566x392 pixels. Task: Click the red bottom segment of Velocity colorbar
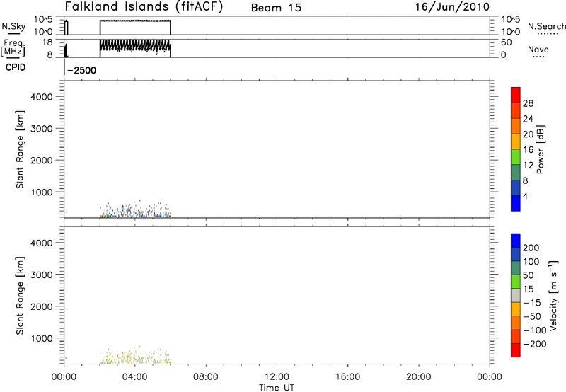(516, 350)
